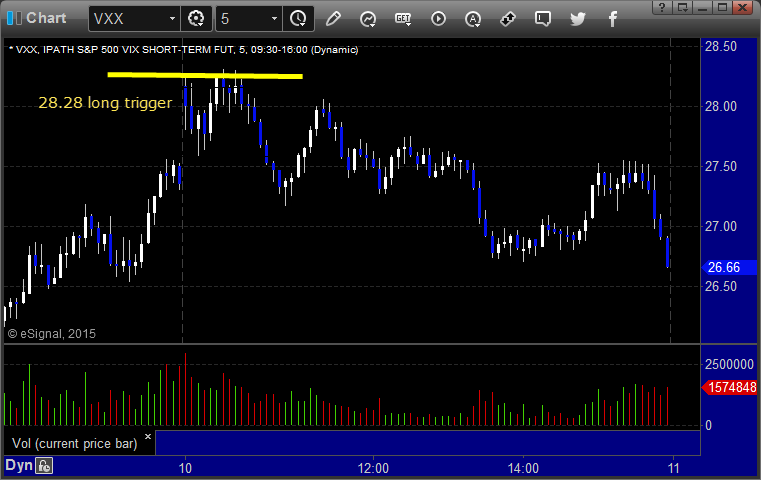Click the 27.00 price axis label
The height and width of the screenshot is (480, 761).
click(x=721, y=226)
